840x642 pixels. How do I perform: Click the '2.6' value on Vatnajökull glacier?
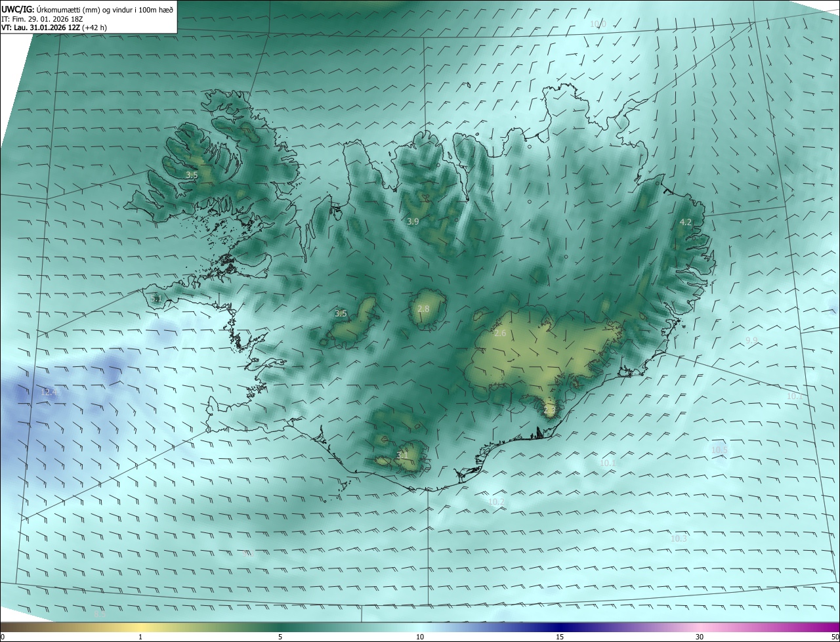500,333
